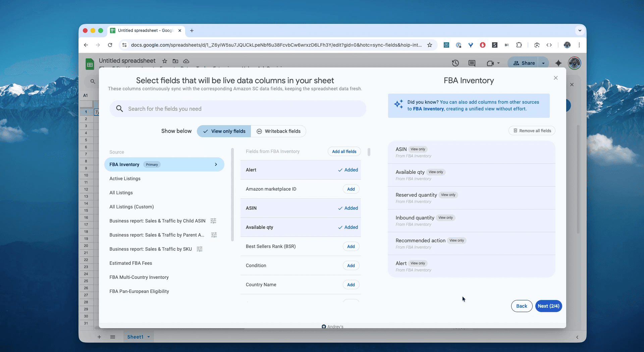This screenshot has width=644, height=352.
Task: Open comments icon in Sheets header
Action: (472, 63)
